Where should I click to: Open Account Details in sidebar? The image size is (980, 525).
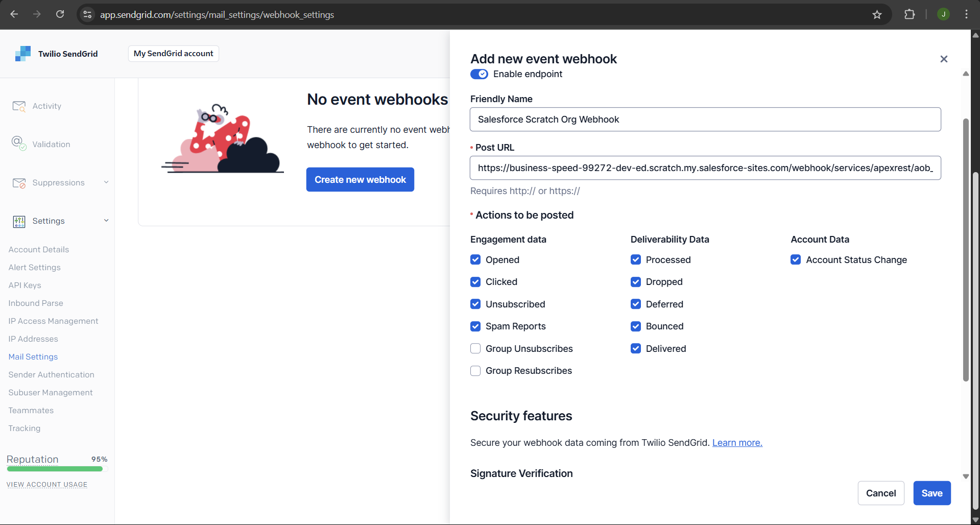pos(39,249)
